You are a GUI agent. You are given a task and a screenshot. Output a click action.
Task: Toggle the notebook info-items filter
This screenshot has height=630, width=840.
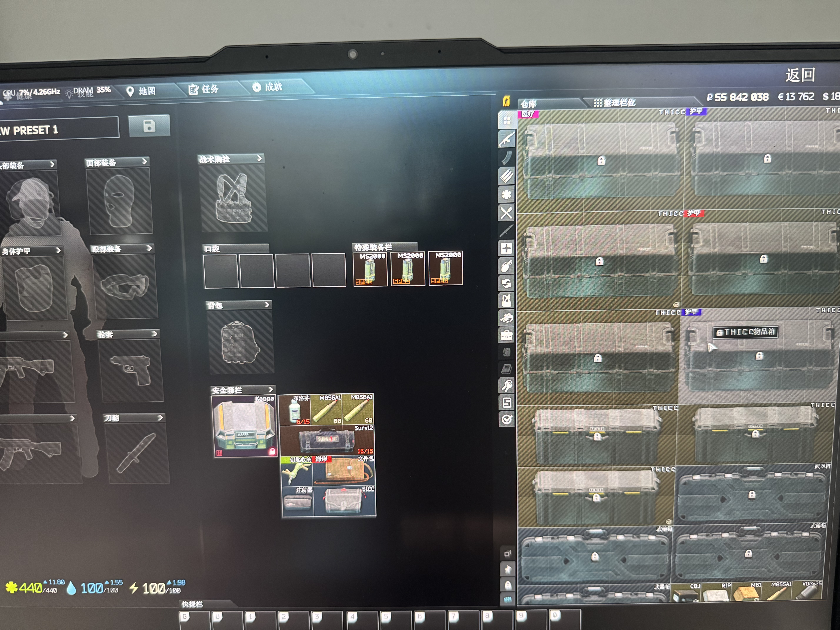[507, 369]
